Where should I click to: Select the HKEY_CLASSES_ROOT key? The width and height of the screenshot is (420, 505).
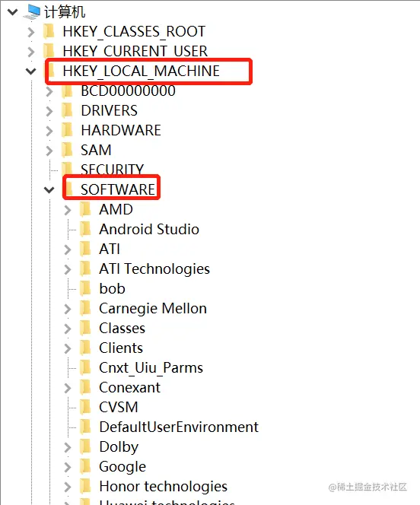134,32
